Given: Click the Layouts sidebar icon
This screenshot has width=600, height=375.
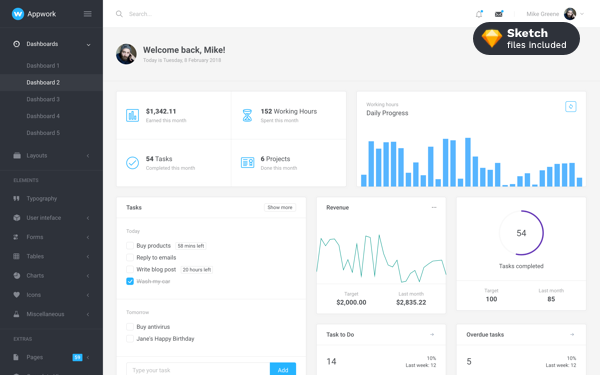Looking at the screenshot, I should pyautogui.click(x=17, y=155).
